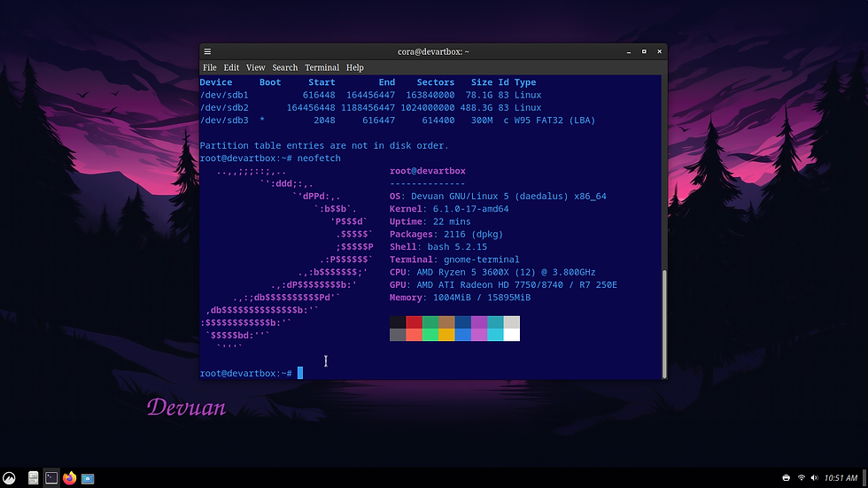Click the neofetch command text
This screenshot has height=488, width=868.
pyautogui.click(x=319, y=159)
